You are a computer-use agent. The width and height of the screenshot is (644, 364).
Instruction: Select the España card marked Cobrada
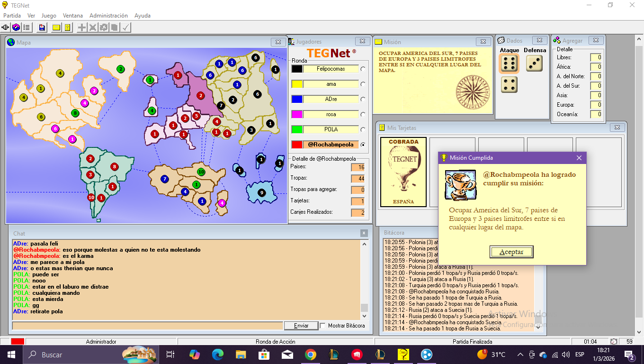pos(403,172)
